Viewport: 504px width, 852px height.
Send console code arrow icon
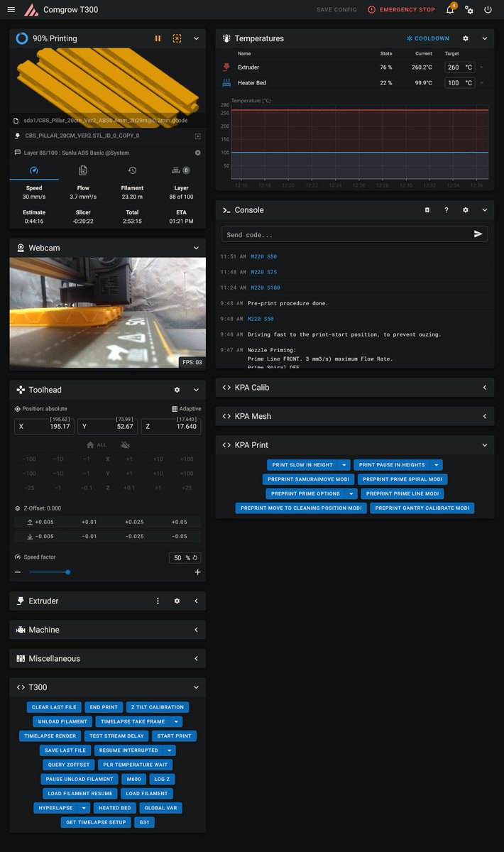click(478, 234)
